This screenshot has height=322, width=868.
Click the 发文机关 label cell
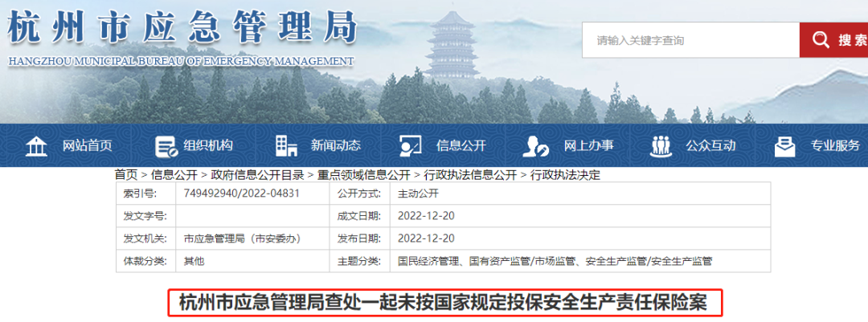coord(145,238)
